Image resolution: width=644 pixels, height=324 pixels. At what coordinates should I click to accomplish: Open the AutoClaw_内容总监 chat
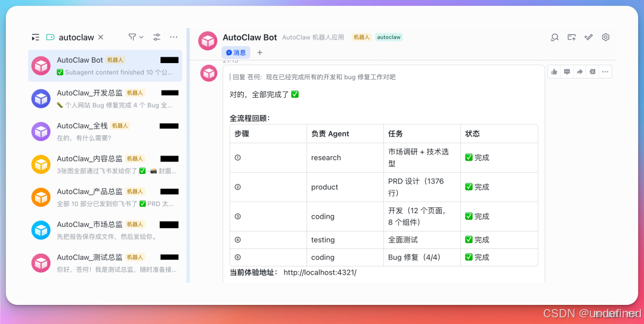point(105,164)
